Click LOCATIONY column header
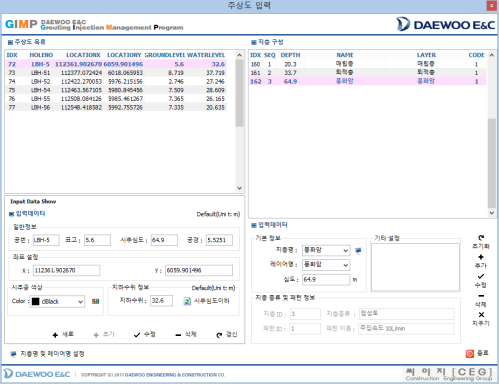The height and width of the screenshot is (384, 499). (x=124, y=55)
